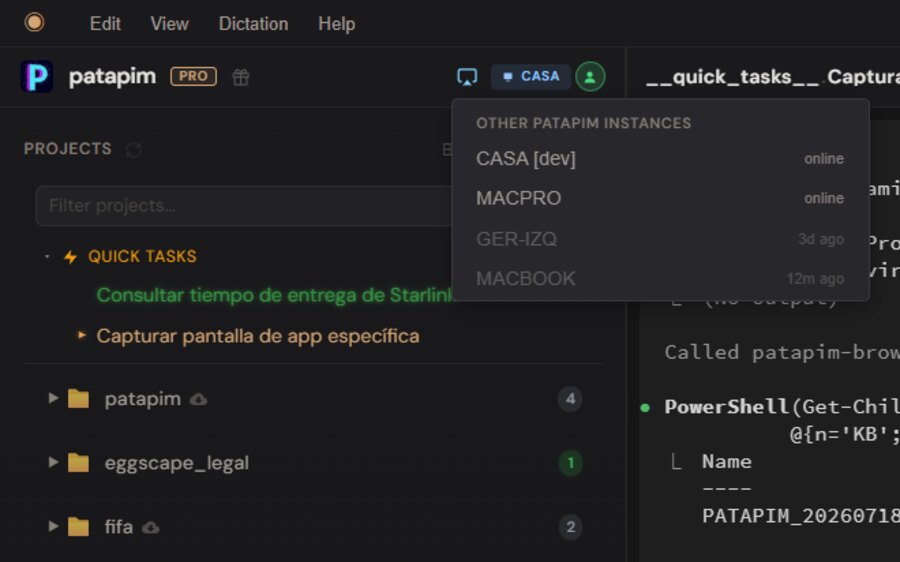Select the fifa project name
Image resolution: width=900 pixels, height=562 pixels.
pos(119,526)
